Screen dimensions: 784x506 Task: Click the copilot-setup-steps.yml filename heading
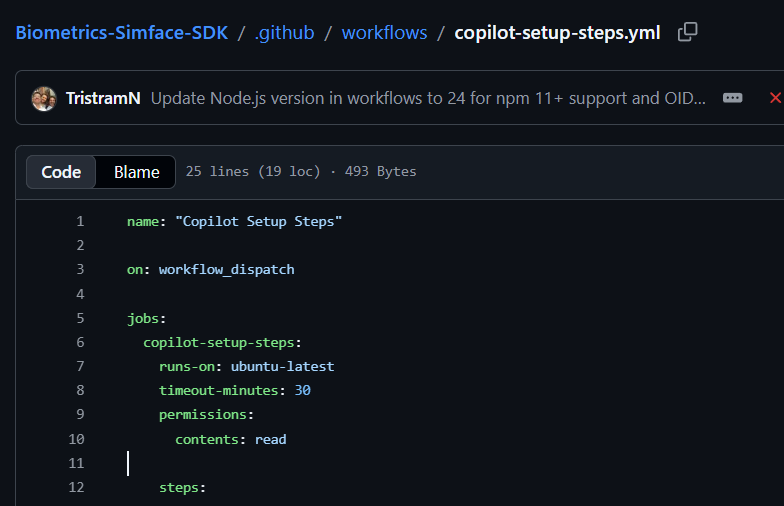(x=558, y=33)
